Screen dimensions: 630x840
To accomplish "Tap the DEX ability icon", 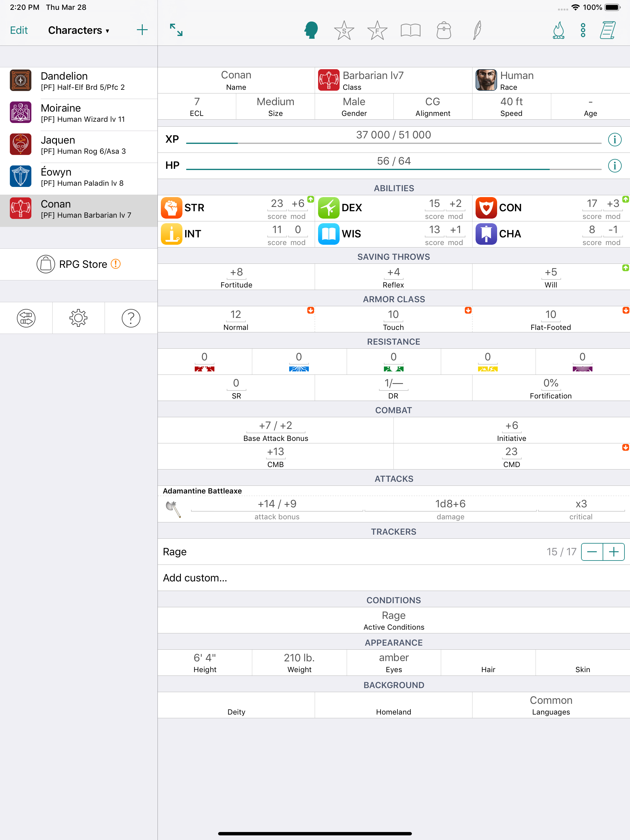I will (x=329, y=208).
